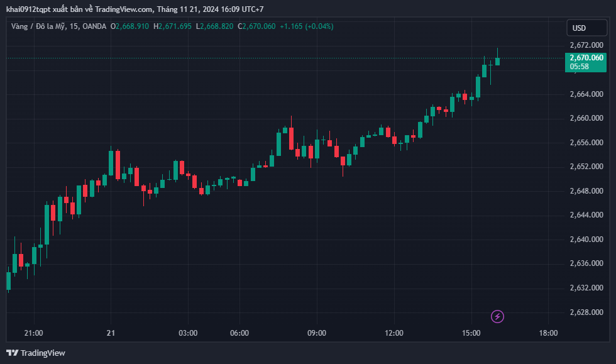Click the High value H2,671.695 in the legend
616x364 pixels.
(x=172, y=26)
